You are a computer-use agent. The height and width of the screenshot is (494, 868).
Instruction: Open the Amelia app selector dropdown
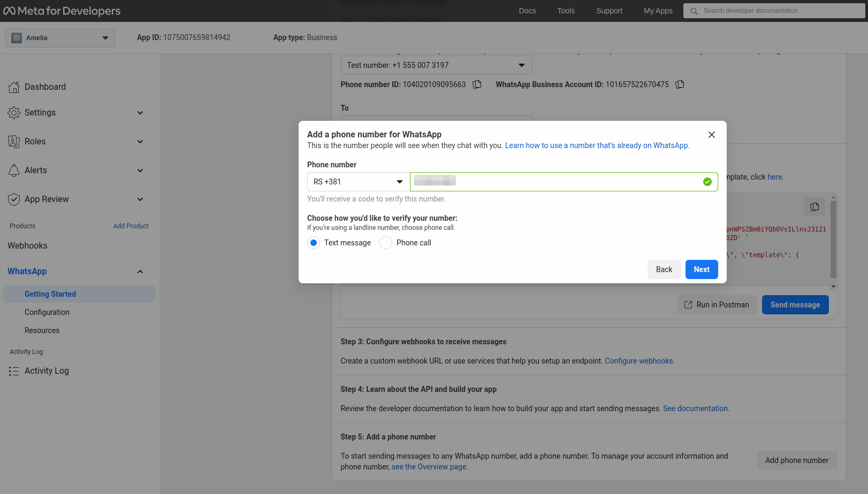click(x=60, y=38)
